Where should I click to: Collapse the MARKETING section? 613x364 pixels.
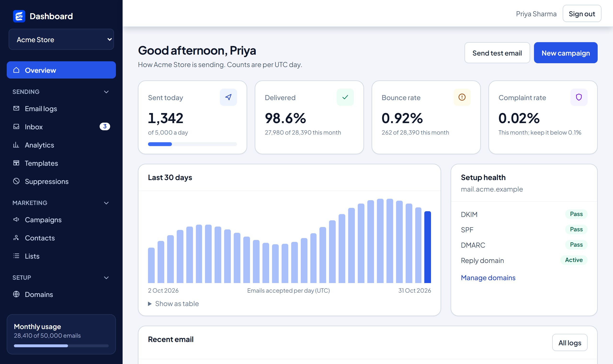[x=61, y=203]
